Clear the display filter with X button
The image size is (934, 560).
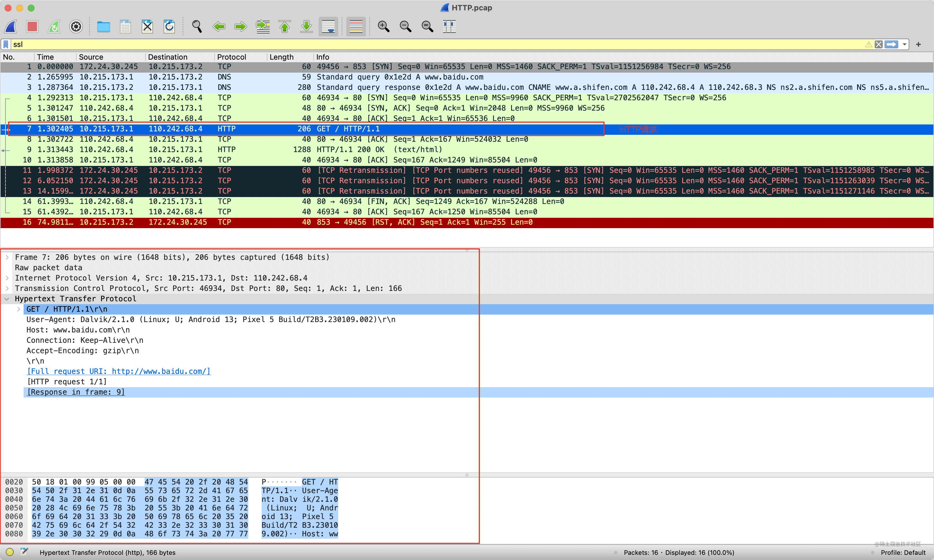[x=878, y=45]
